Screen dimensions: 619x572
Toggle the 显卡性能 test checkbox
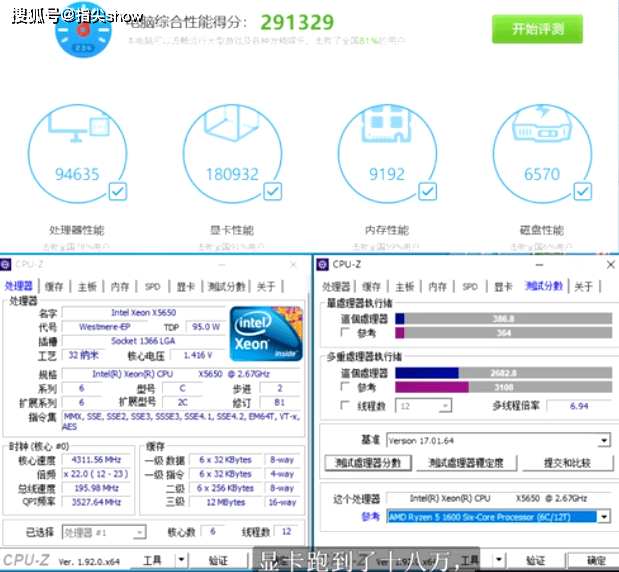click(272, 191)
